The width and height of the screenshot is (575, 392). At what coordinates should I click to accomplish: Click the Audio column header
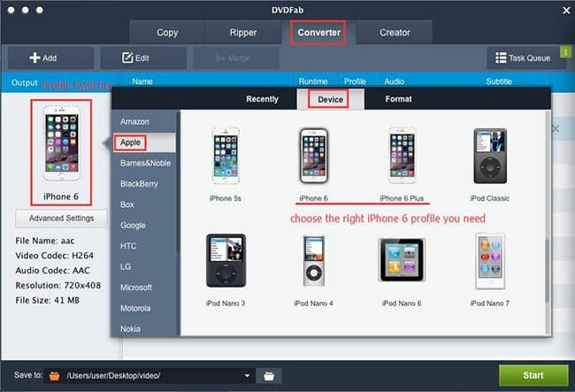pyautogui.click(x=395, y=81)
